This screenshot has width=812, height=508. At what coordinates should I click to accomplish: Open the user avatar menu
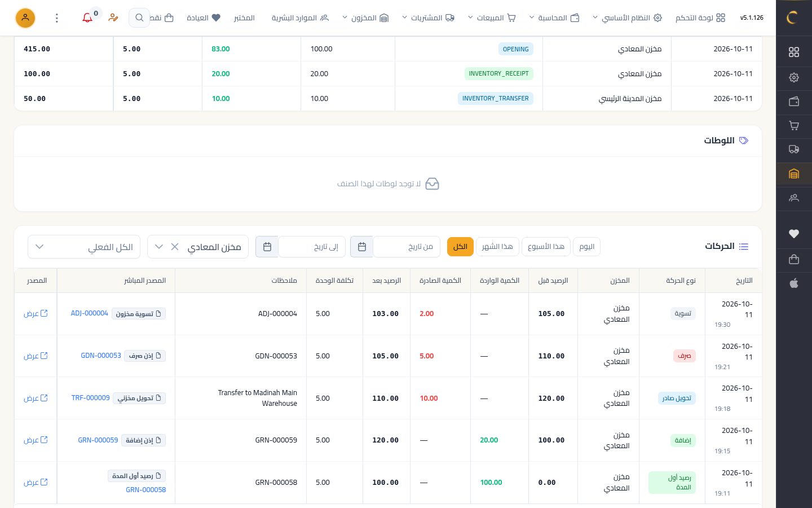(25, 18)
